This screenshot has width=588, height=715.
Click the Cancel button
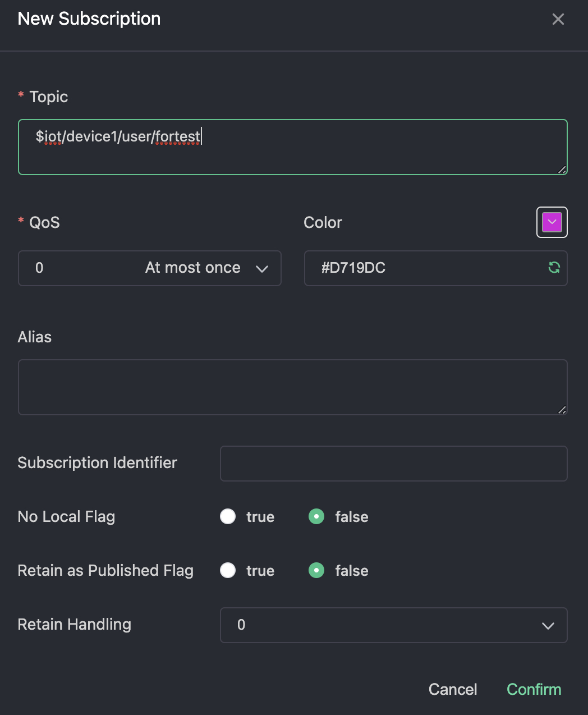pyautogui.click(x=452, y=689)
